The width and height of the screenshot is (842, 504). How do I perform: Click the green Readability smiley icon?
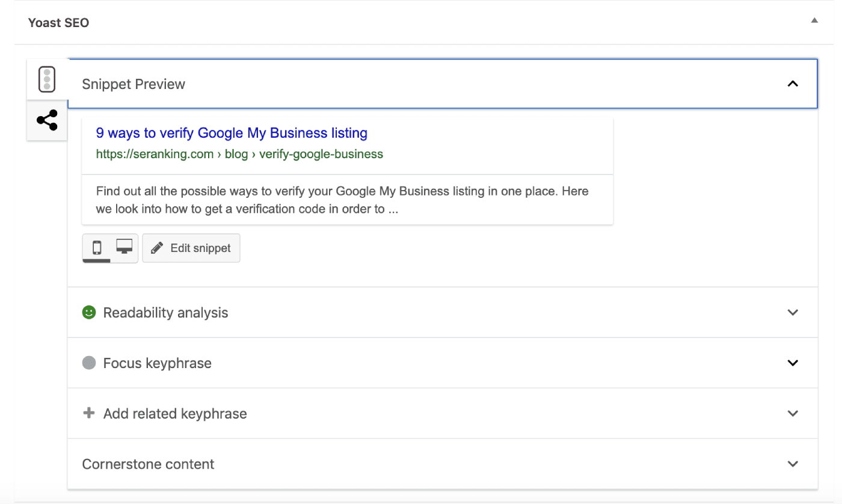(89, 312)
